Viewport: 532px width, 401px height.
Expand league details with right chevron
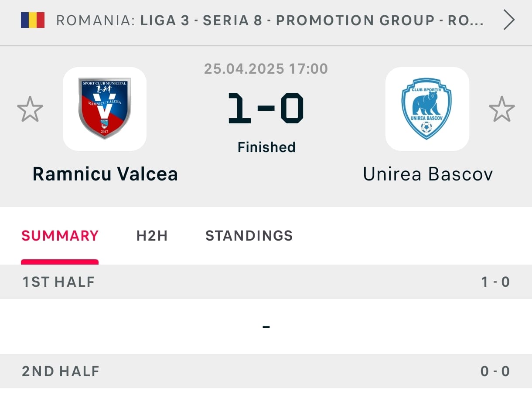[x=509, y=20]
